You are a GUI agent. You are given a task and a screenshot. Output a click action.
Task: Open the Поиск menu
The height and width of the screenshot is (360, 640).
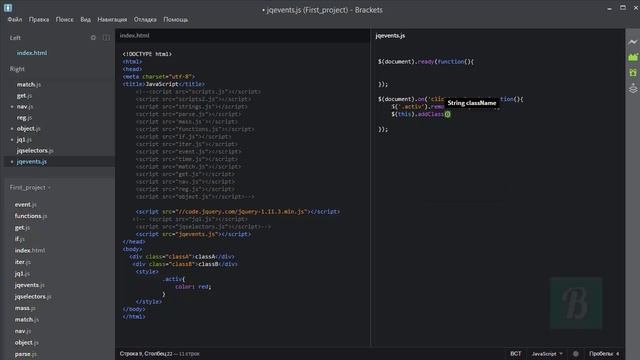pos(64,20)
